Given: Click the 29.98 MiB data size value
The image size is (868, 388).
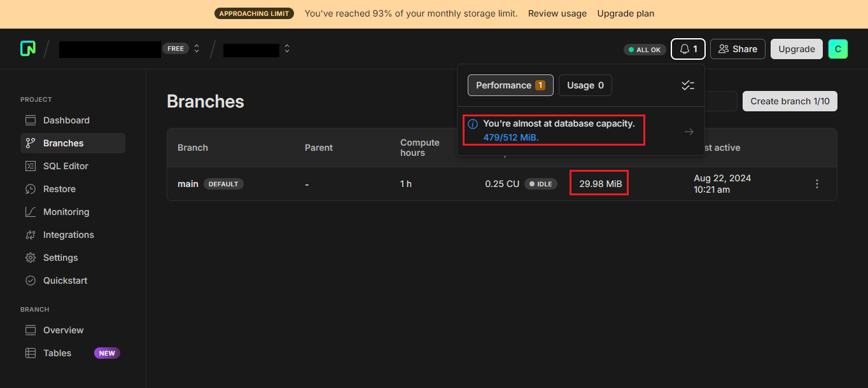Looking at the screenshot, I should coord(601,184).
